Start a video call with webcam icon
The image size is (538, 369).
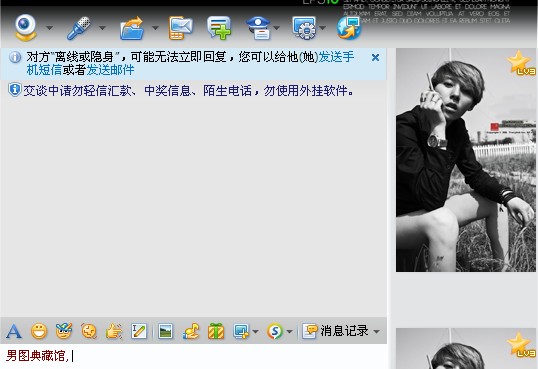point(25,27)
